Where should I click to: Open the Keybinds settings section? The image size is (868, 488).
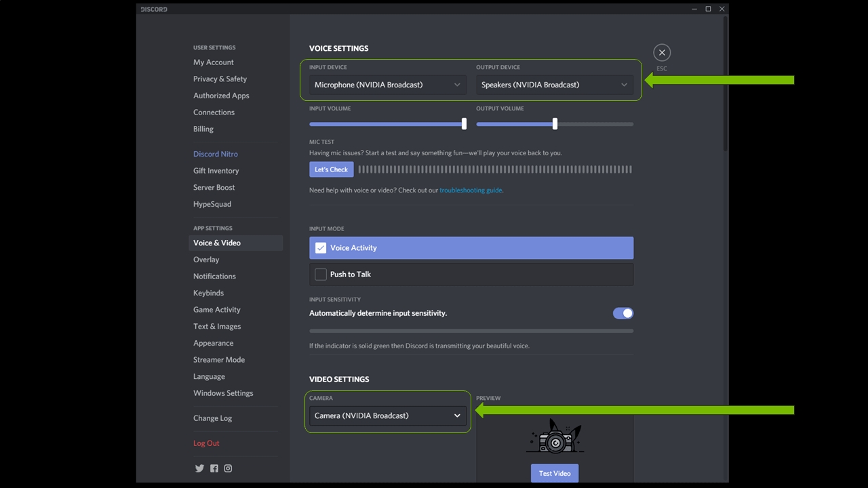[208, 293]
